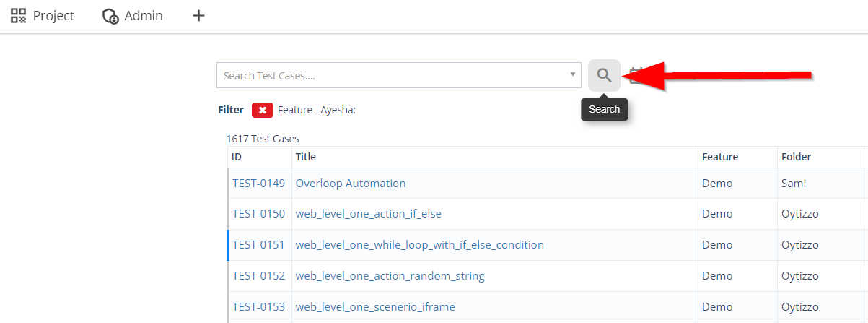The width and height of the screenshot is (868, 323).
Task: Click the Feature column header
Action: (x=719, y=157)
